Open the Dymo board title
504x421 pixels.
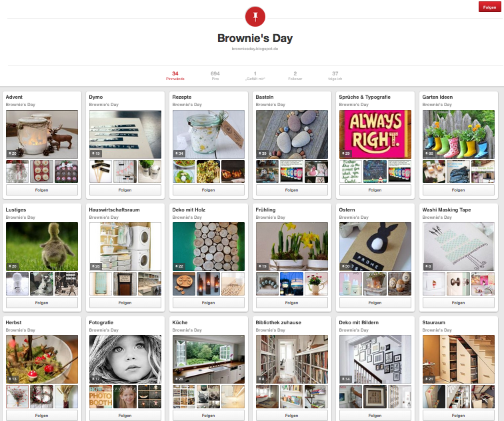pyautogui.click(x=96, y=97)
